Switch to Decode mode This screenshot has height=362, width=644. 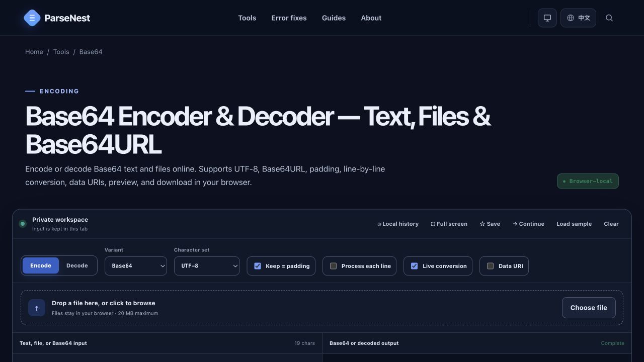(x=77, y=265)
